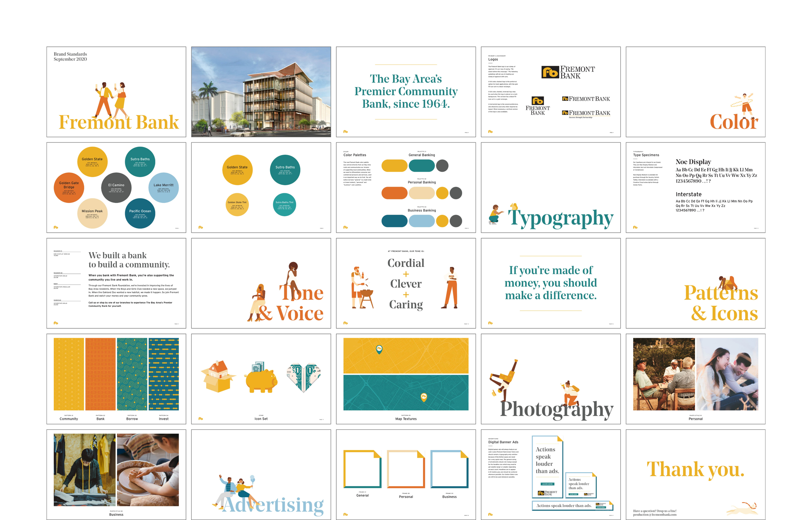
Task: Select the General ad frame
Action: click(x=362, y=469)
